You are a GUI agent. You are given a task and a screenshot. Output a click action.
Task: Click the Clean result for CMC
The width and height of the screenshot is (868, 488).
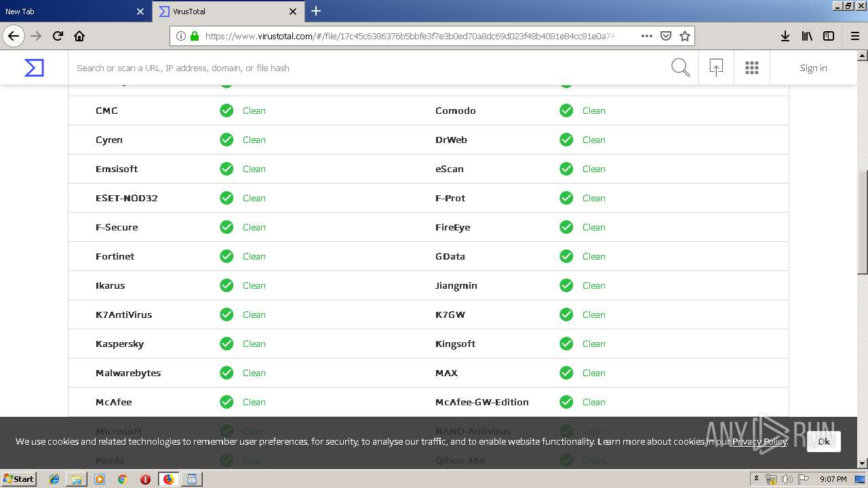click(254, 110)
